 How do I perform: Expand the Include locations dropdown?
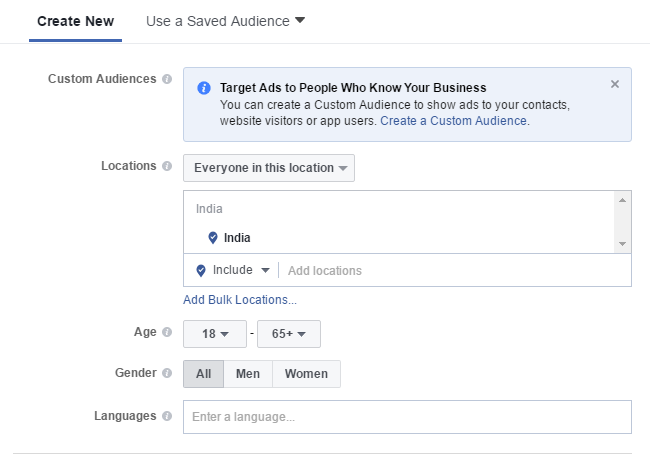[x=235, y=270]
